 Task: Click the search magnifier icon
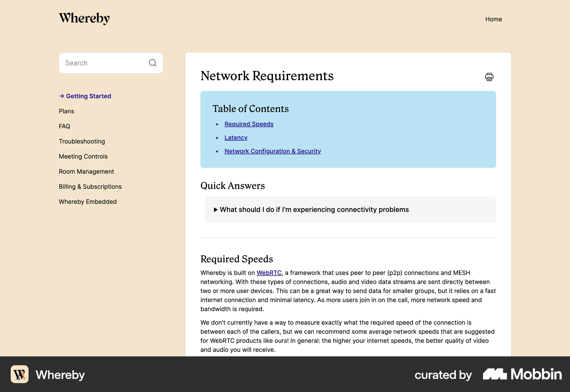click(153, 63)
